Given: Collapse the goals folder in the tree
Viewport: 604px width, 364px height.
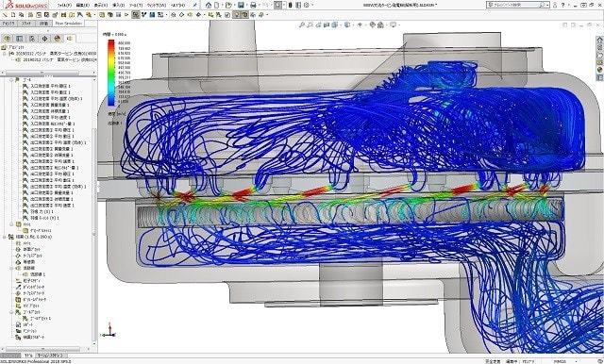Looking at the screenshot, I should tap(12, 80).
